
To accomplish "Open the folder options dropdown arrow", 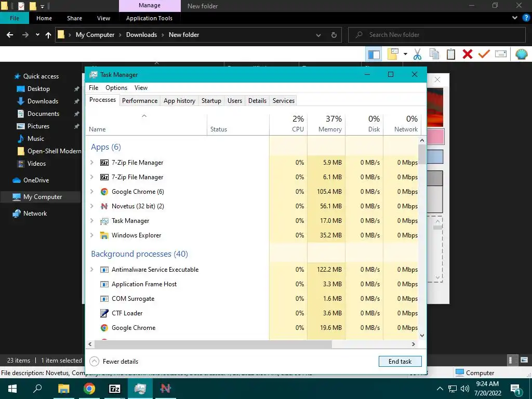I will (x=405, y=54).
